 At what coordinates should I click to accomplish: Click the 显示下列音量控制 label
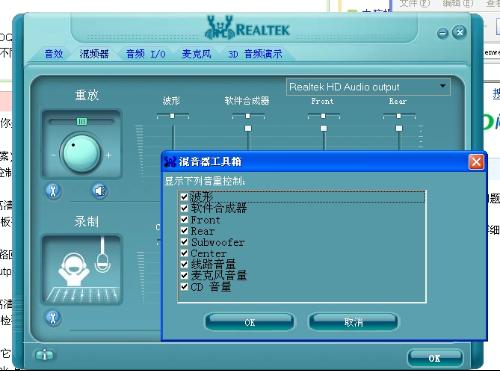(x=205, y=181)
